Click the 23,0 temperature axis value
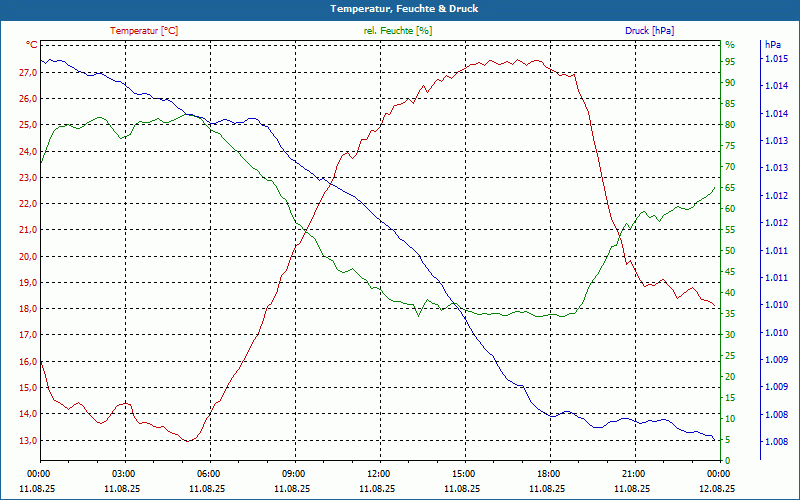 coord(28,178)
